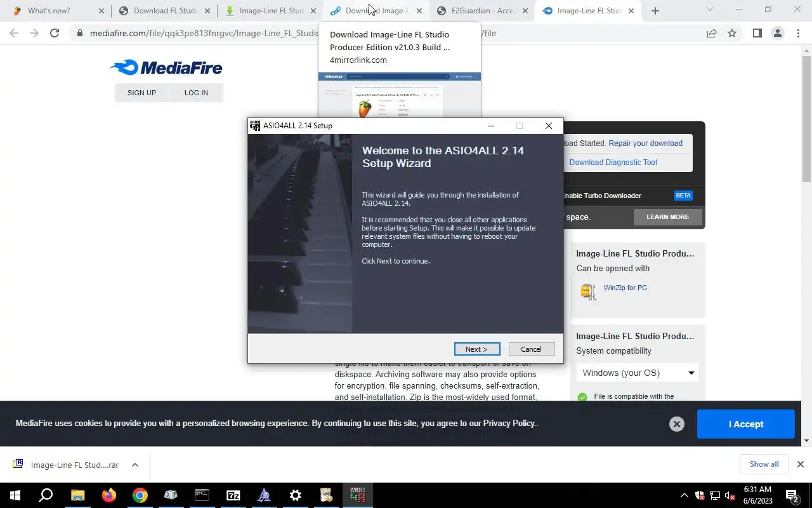Dismiss the cookie banner with the X icon
The height and width of the screenshot is (508, 812).
pyautogui.click(x=677, y=424)
